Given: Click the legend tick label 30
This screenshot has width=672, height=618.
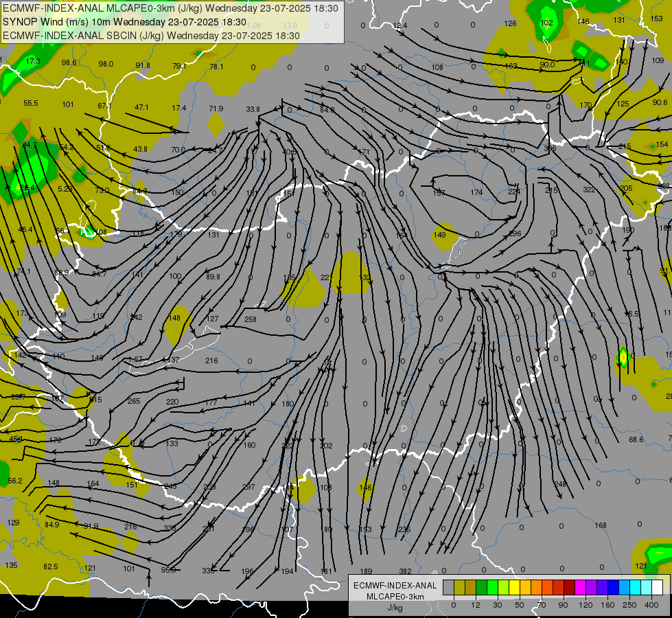Looking at the screenshot, I should click(x=497, y=605).
